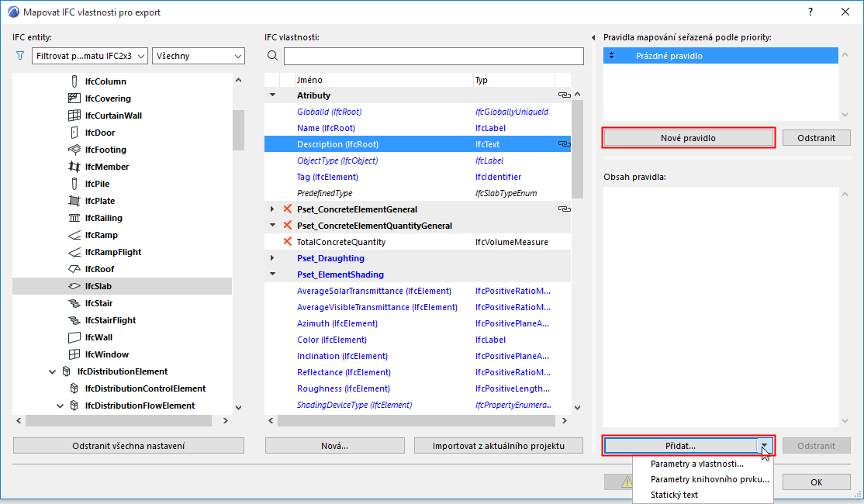Click the IFC properties list horizontal scrollbar
This screenshot has width=864, height=504.
coord(416,420)
